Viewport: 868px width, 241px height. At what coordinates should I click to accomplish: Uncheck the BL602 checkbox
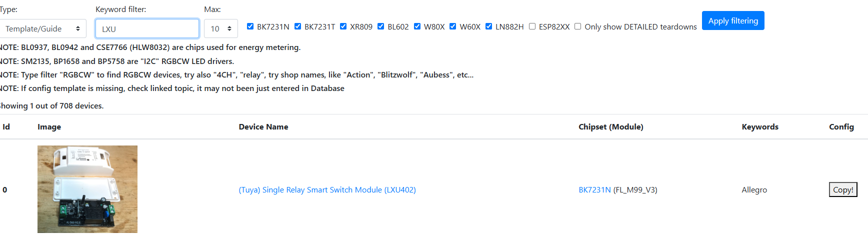click(x=380, y=26)
